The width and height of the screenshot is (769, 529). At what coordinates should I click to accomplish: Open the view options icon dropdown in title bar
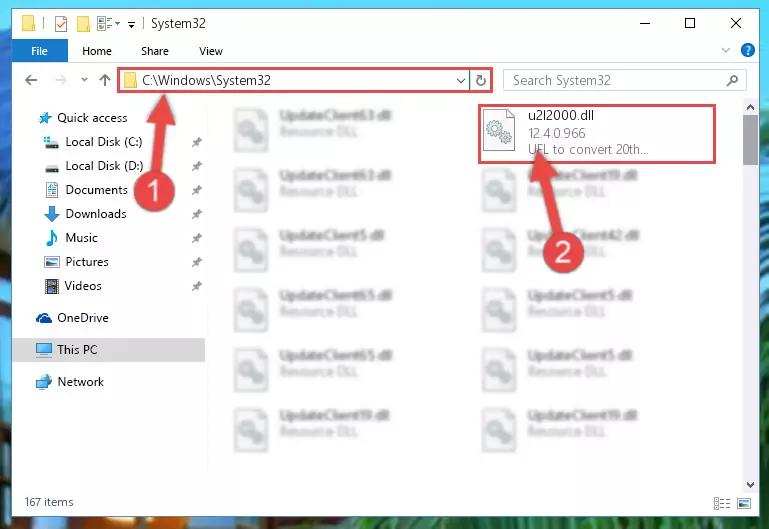click(x=108, y=24)
